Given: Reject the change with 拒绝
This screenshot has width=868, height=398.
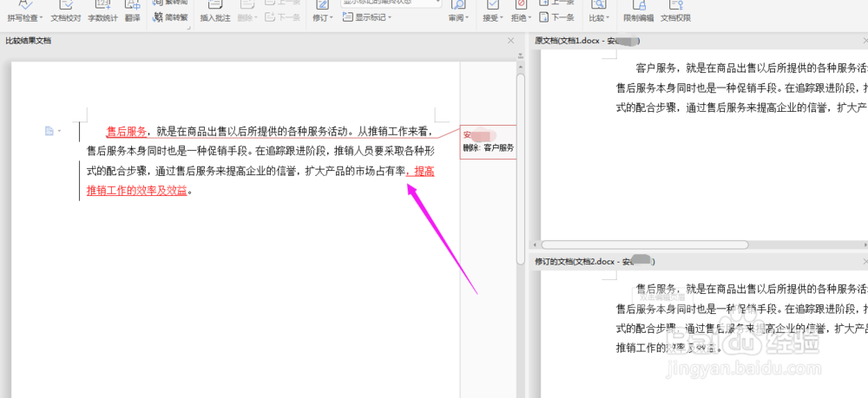Looking at the screenshot, I should (521, 11).
